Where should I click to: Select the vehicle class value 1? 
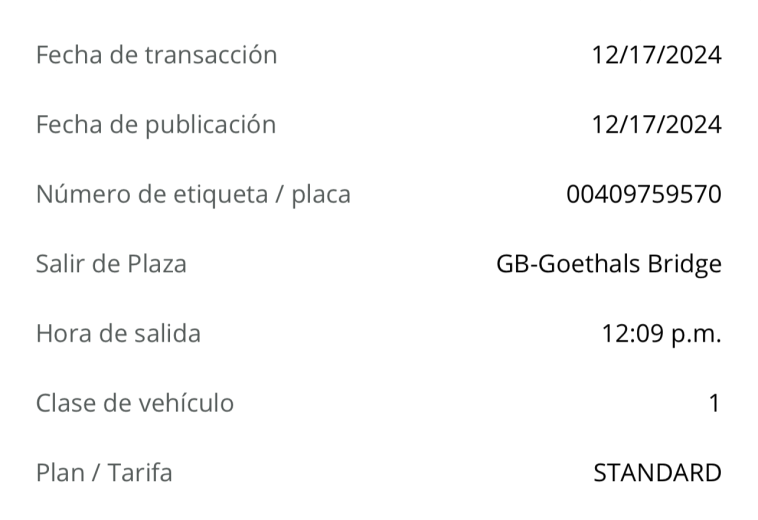(x=714, y=403)
